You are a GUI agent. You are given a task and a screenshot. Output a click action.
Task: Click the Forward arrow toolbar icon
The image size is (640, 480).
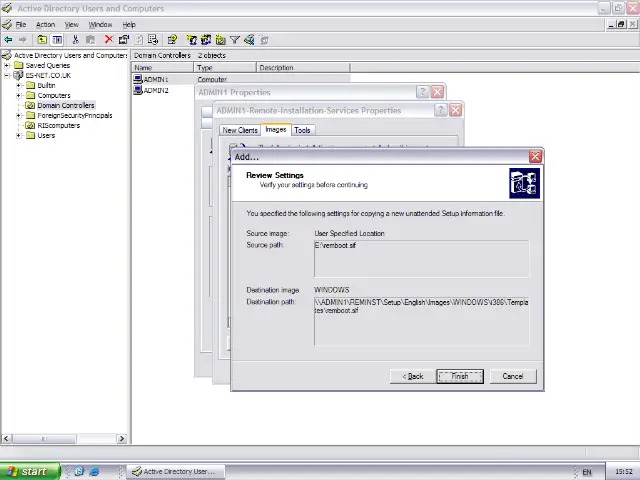tap(22, 40)
